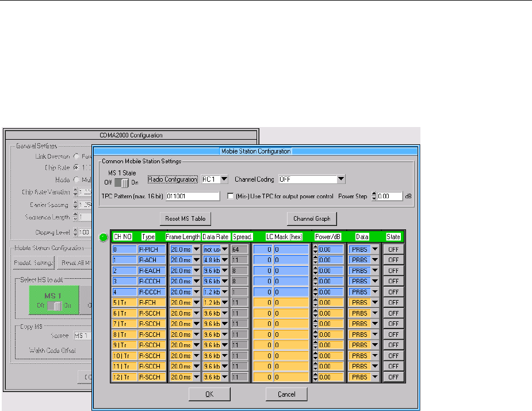Open the Channel Coding dropdown
Screen dimensions: 532x411
click(341, 179)
